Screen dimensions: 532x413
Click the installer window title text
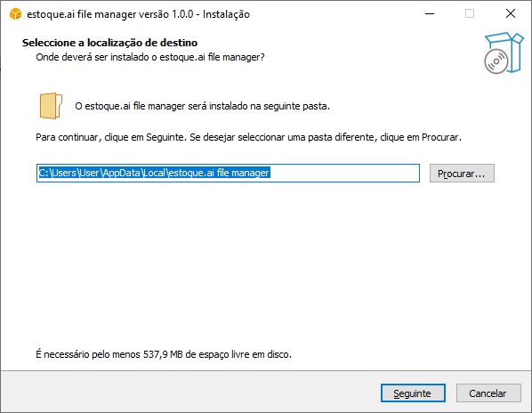[139, 14]
